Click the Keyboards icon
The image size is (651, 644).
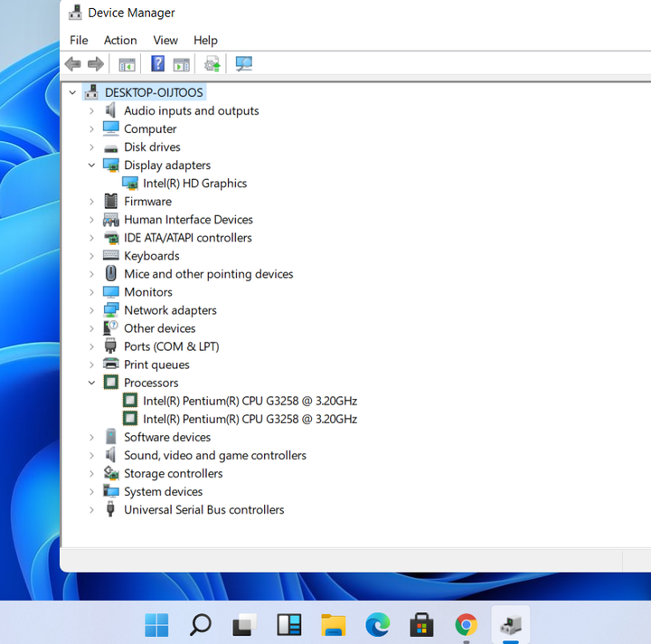click(111, 255)
